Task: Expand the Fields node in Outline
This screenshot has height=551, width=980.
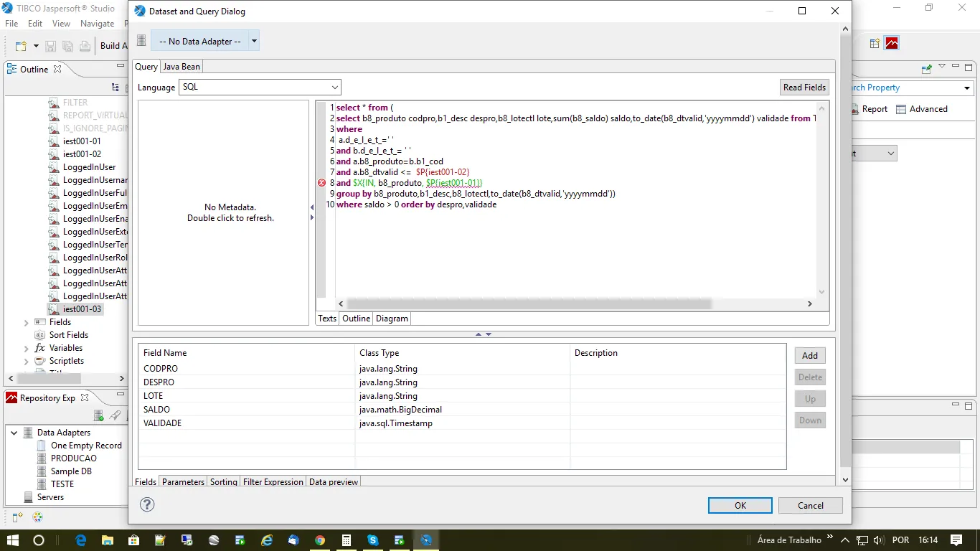Action: tap(27, 323)
